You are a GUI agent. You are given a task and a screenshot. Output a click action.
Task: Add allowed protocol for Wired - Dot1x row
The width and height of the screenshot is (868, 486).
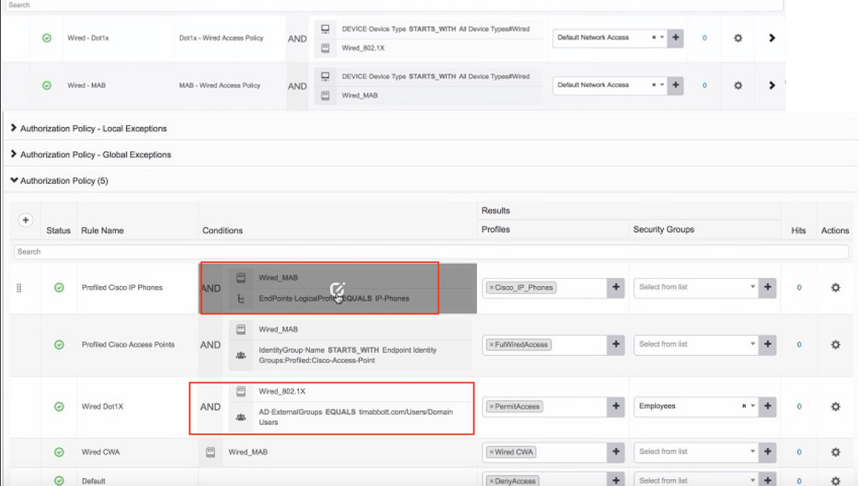point(675,37)
